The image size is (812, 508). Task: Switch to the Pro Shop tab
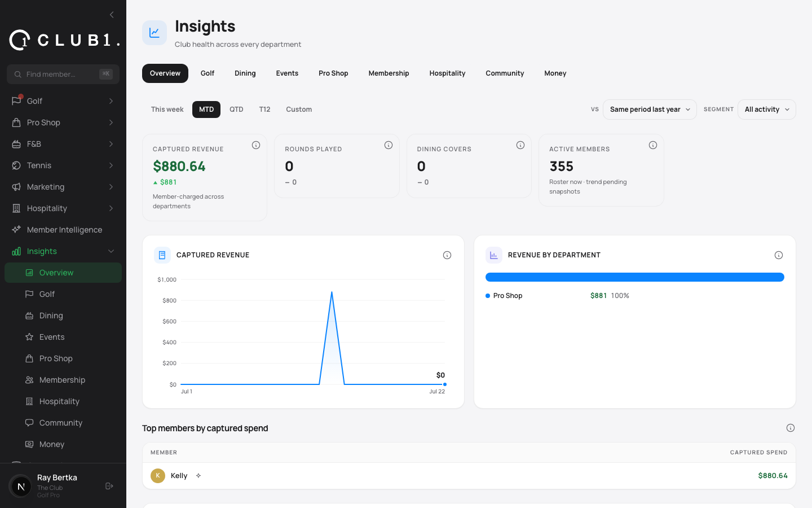click(333, 73)
